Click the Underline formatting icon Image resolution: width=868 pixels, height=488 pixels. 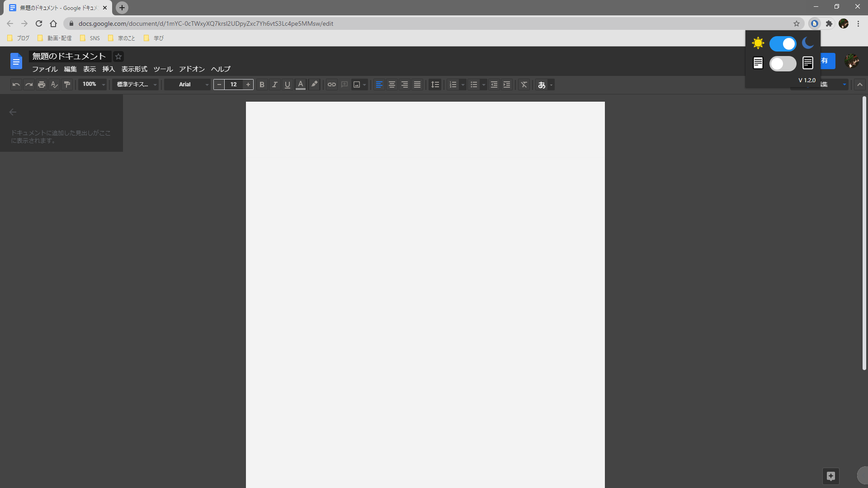pos(288,84)
